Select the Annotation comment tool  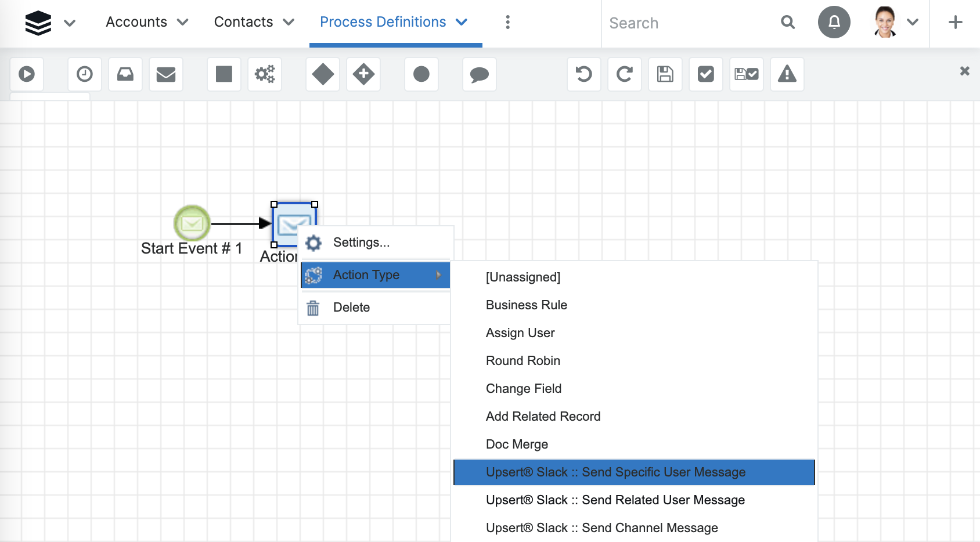pyautogui.click(x=480, y=74)
